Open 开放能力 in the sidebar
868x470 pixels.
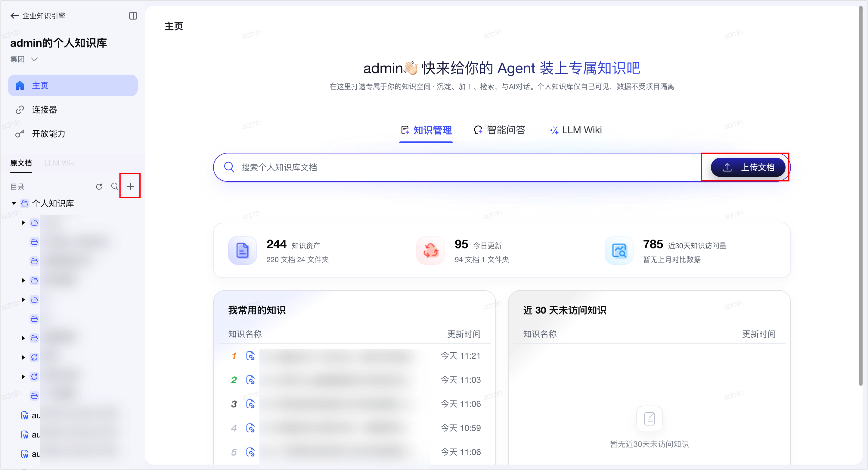click(x=73, y=134)
